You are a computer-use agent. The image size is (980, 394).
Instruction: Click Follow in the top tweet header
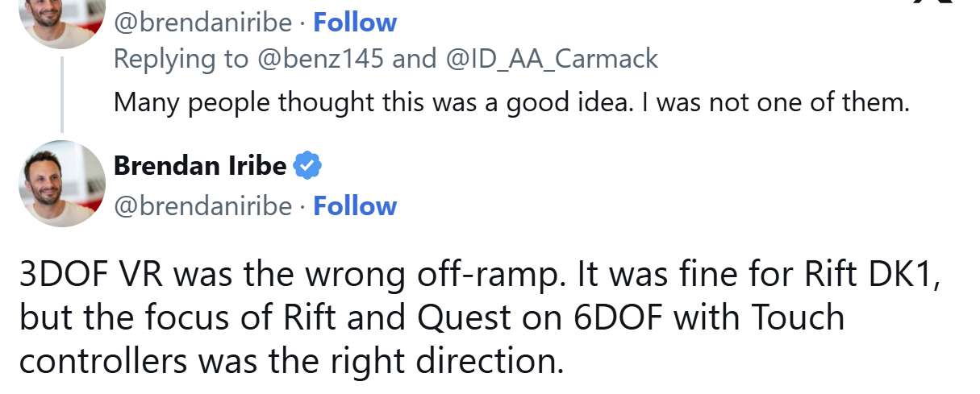(355, 22)
